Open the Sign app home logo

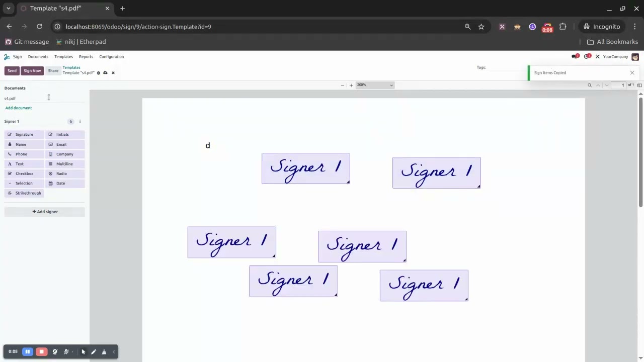(7, 57)
